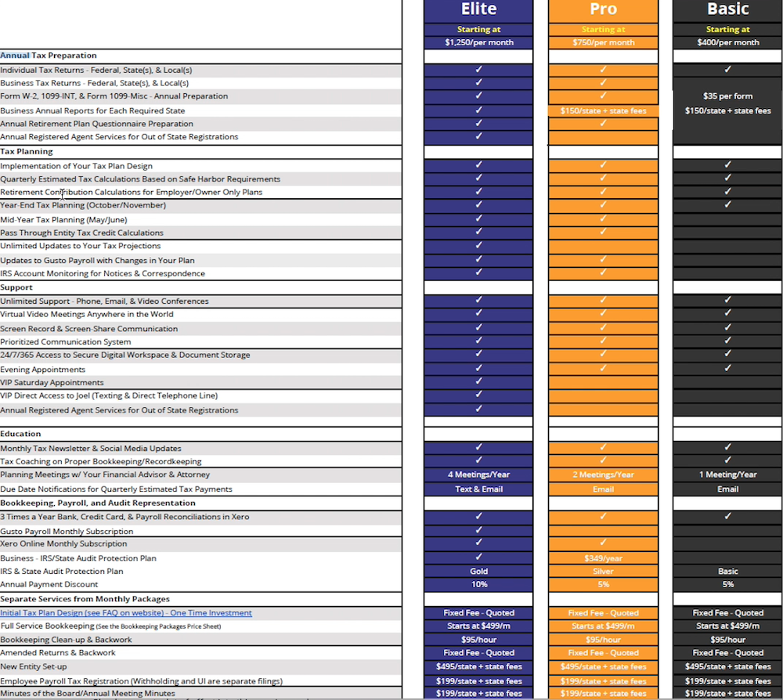Click the checkmark for VIP Saturday Appointments under Elite
This screenshot has width=783, height=700.
coord(478,382)
